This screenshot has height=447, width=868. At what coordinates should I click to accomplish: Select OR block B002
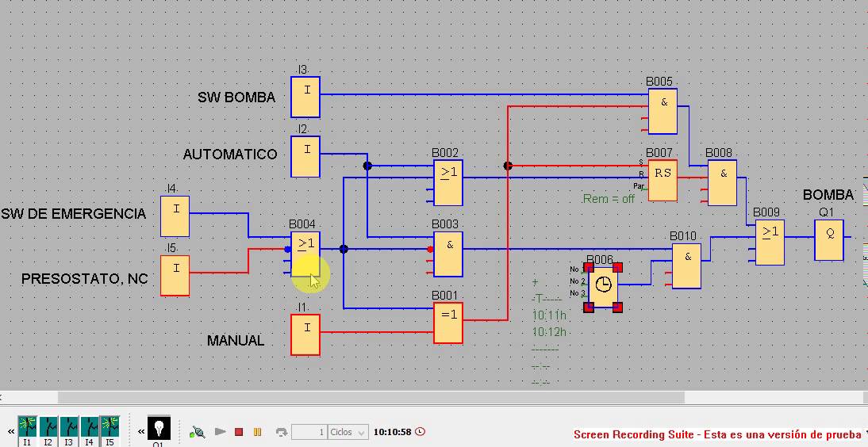click(x=448, y=183)
